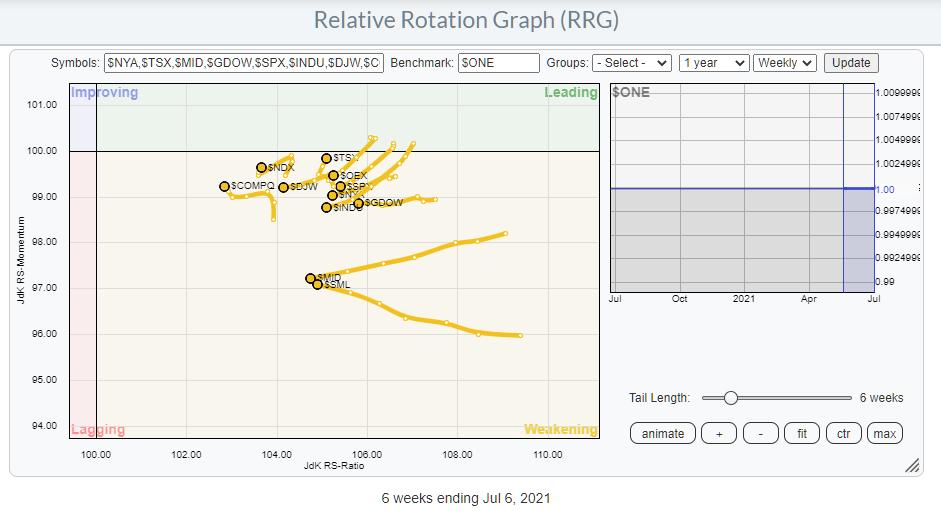
Task: Click the Tail Length slider handle
Action: click(x=730, y=398)
